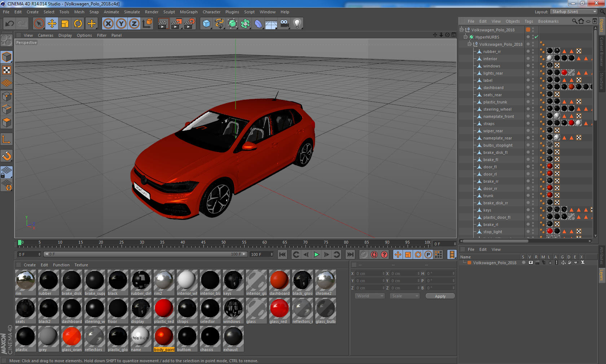Click Record Active Objects button
This screenshot has width=606, height=364.
tap(364, 254)
